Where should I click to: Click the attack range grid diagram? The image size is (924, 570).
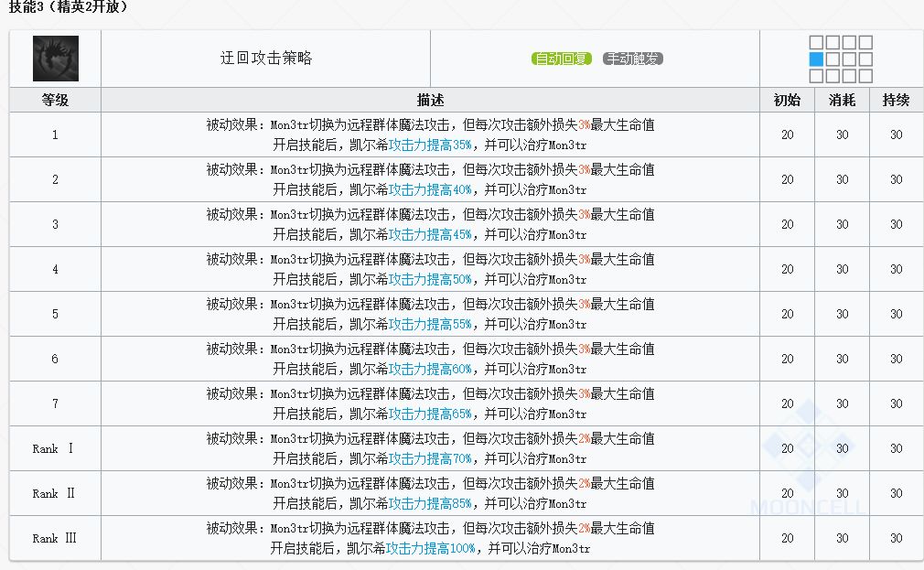841,59
